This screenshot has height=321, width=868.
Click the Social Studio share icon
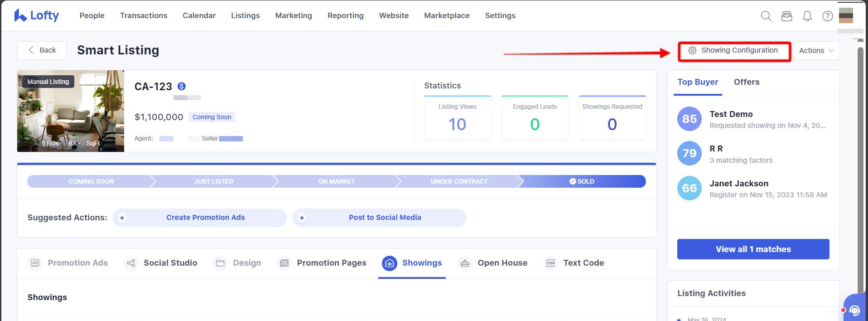(131, 263)
